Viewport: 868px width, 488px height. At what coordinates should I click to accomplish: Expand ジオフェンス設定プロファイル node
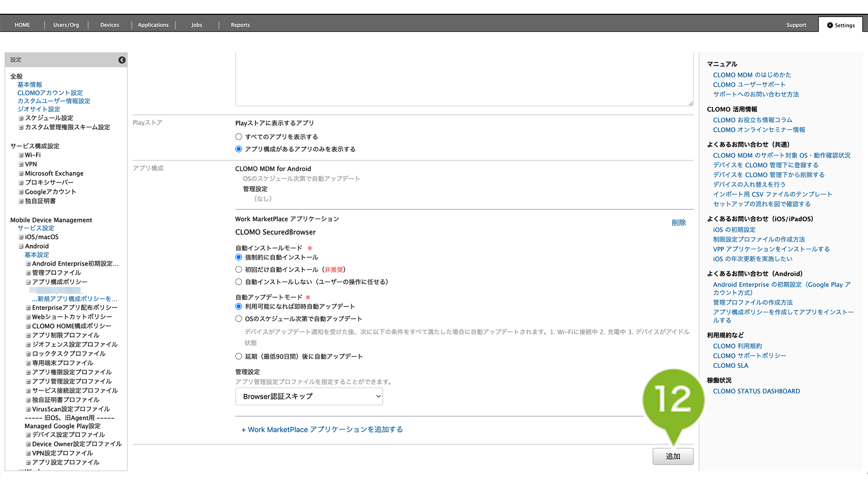(x=28, y=345)
